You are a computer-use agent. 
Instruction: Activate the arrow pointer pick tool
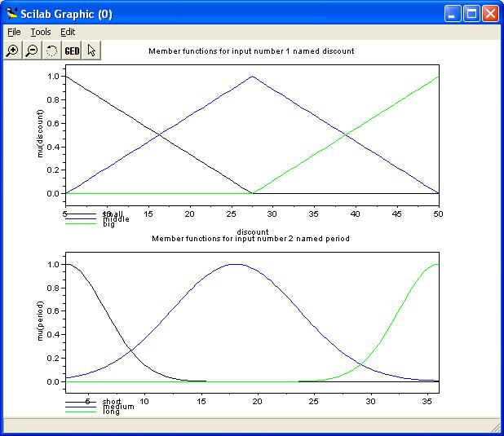[x=91, y=51]
